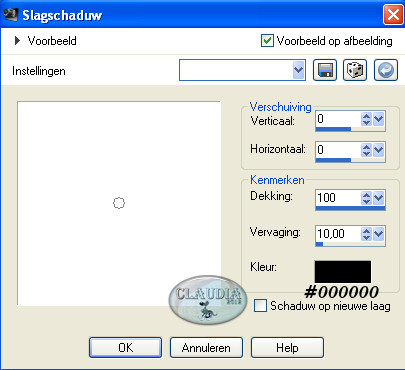The image size is (405, 370).
Task: Click the Horizontaal value field
Action: tap(338, 150)
